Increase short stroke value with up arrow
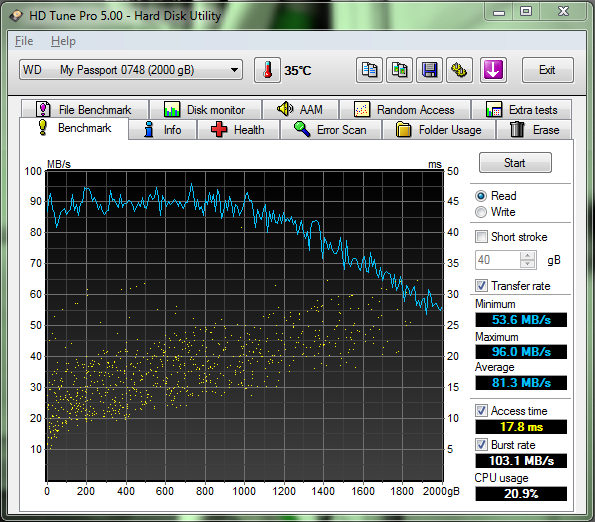The image size is (595, 522). click(527, 255)
